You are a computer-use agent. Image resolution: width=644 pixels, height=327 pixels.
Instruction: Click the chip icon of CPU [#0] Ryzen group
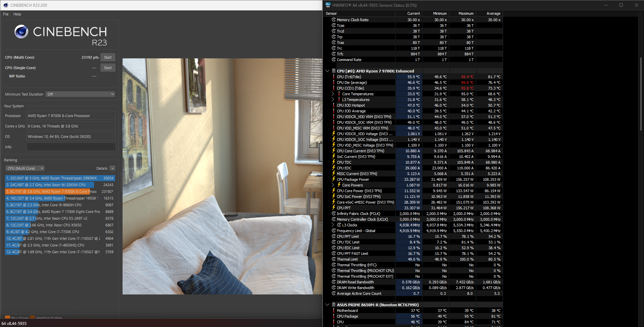click(334, 71)
